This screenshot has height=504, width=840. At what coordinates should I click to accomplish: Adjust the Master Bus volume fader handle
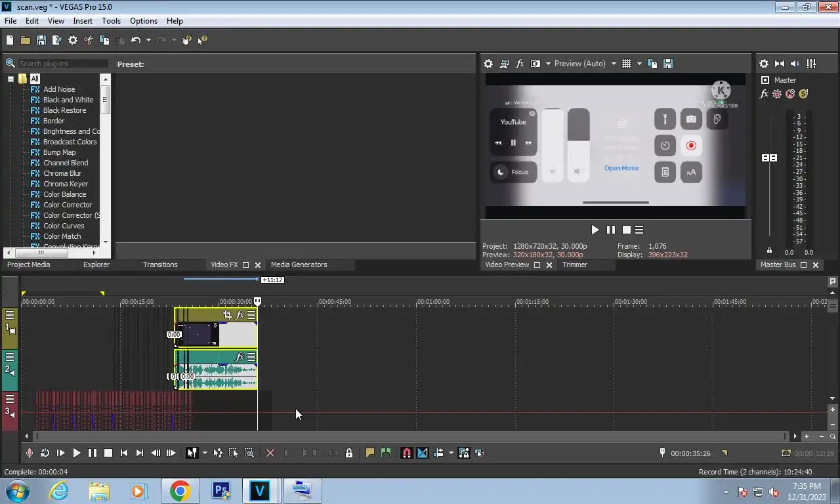tap(769, 158)
